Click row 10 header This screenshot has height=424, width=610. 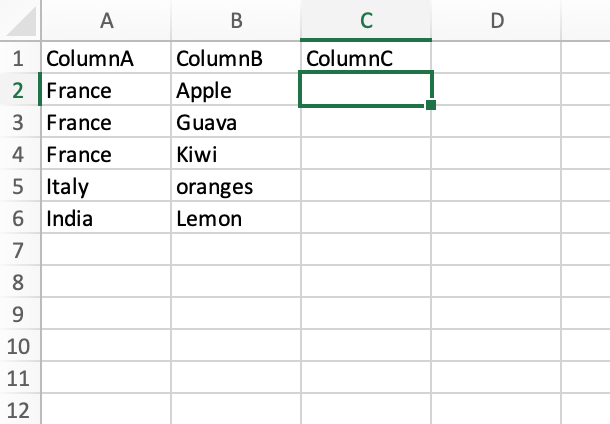coord(19,346)
